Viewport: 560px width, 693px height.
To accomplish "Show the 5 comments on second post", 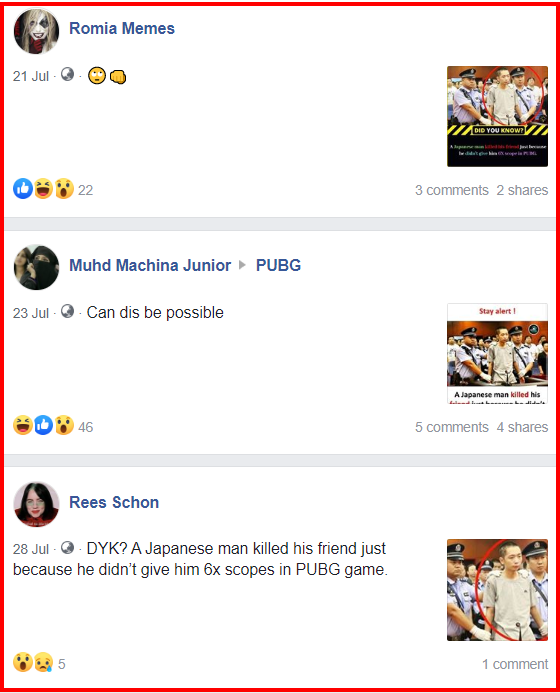I will [x=452, y=427].
